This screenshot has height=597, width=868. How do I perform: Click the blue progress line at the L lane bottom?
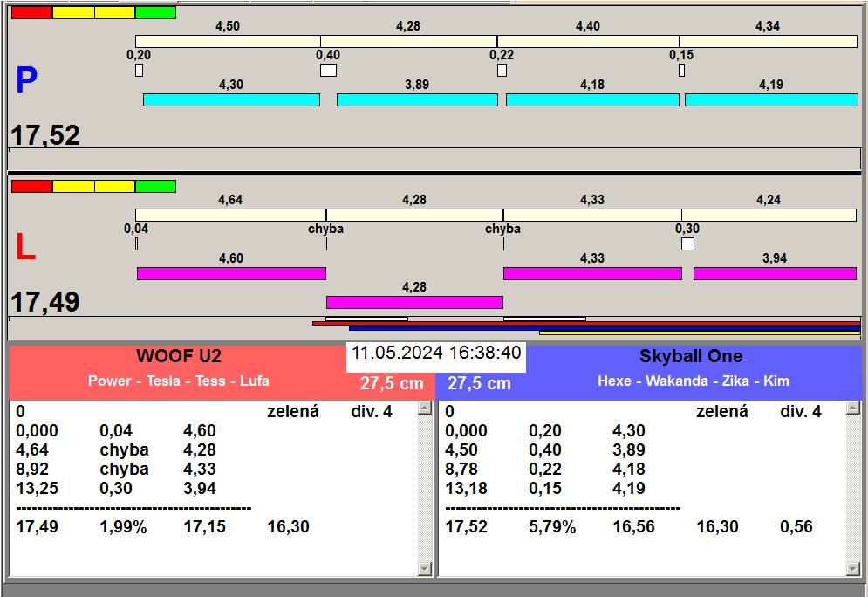coord(605,328)
